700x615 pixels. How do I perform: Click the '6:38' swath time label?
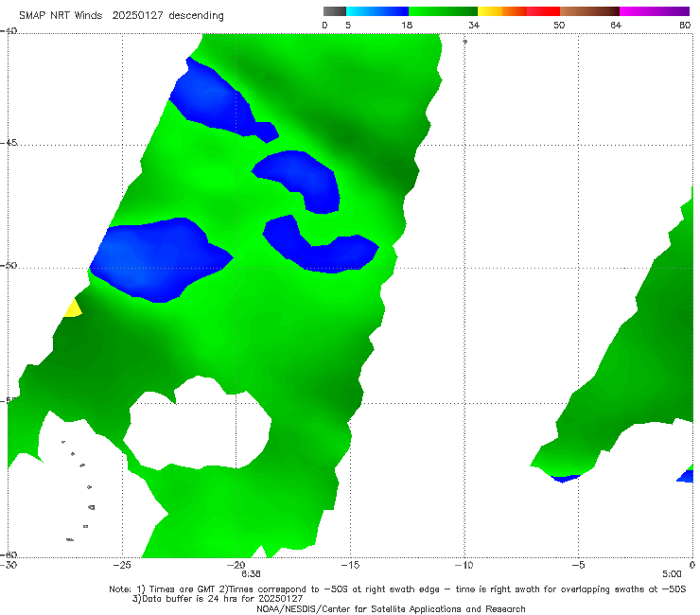point(251,574)
